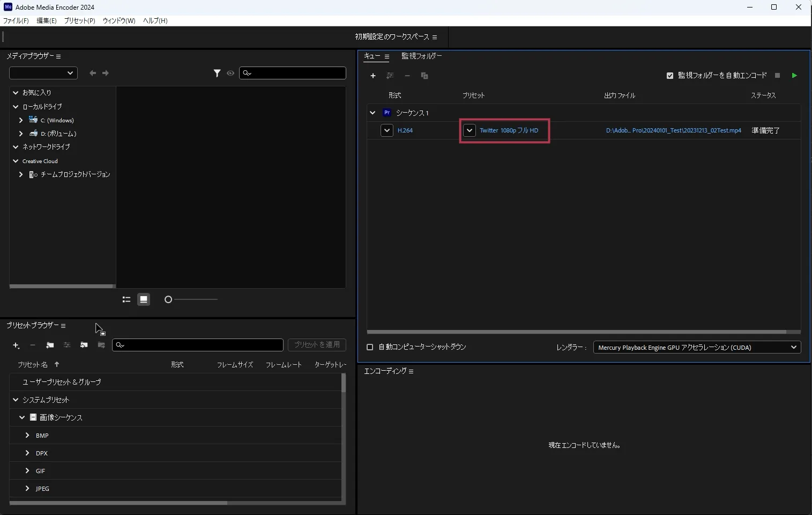
Task: Open the Preset Browser panel menu icon
Action: pos(63,326)
